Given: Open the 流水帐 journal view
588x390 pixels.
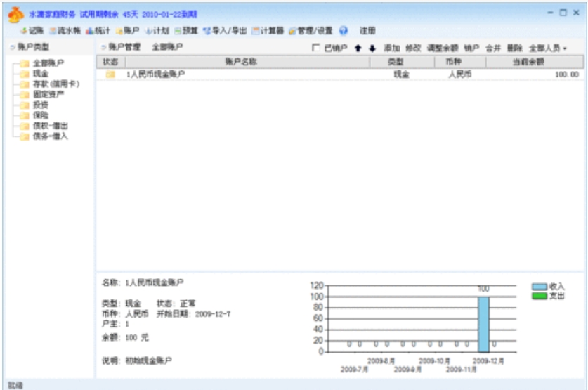Looking at the screenshot, I should pyautogui.click(x=65, y=31).
